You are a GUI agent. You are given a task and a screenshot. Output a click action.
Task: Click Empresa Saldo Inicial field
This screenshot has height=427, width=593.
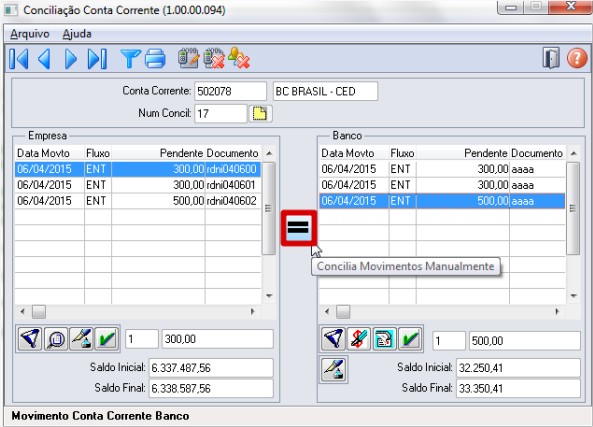pos(211,368)
